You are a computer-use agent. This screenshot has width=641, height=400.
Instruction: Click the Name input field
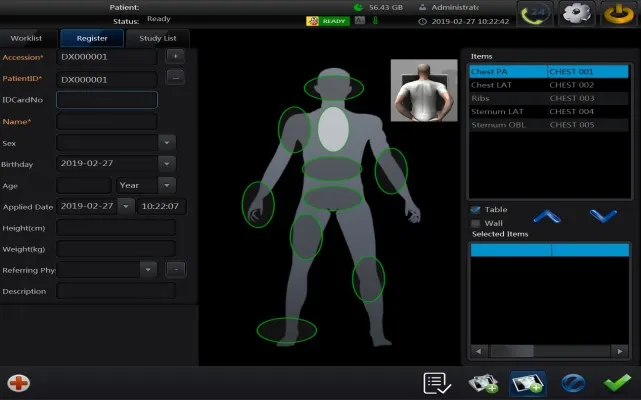point(107,121)
